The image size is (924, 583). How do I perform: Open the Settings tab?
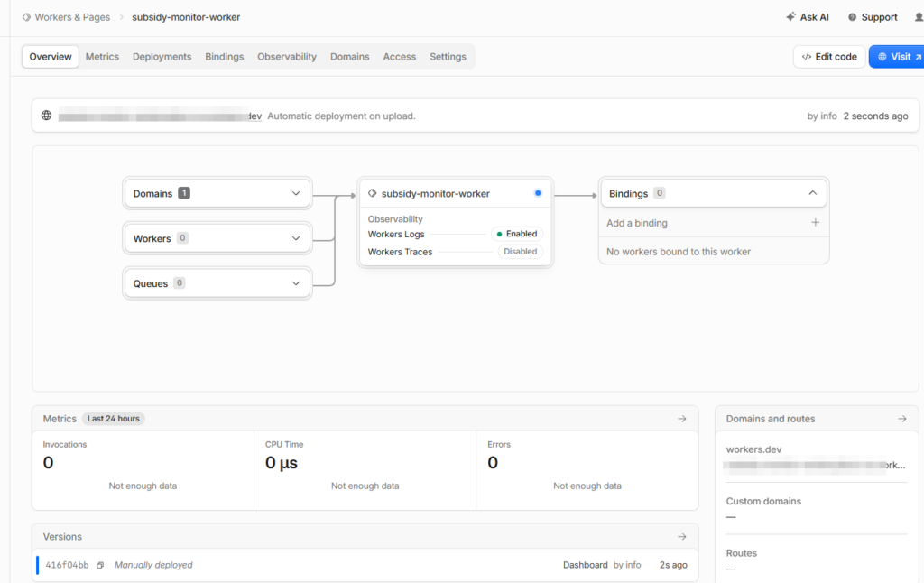tap(448, 57)
